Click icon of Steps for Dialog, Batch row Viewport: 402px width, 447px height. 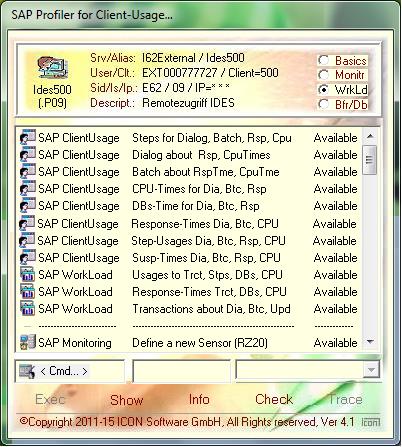pyautogui.click(x=28, y=137)
